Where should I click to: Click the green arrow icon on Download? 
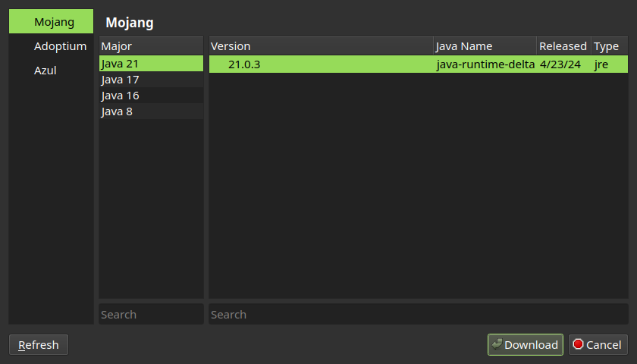click(x=497, y=344)
